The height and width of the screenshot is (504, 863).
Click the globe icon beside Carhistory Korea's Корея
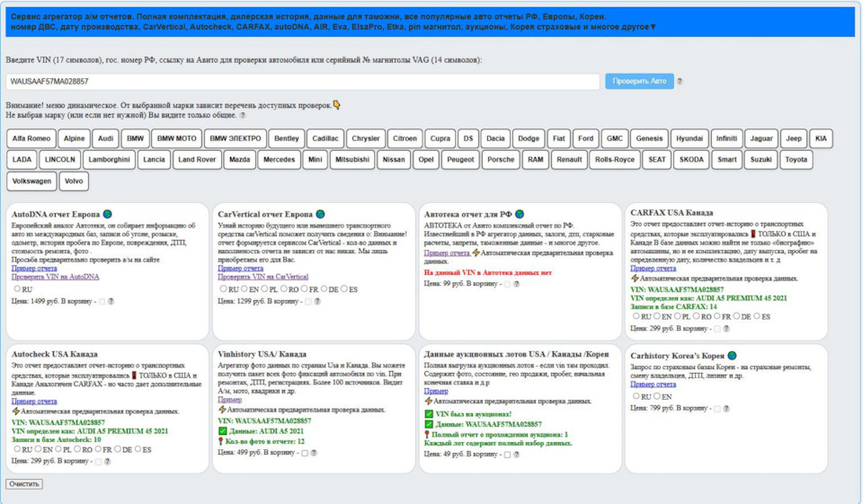pyautogui.click(x=732, y=356)
